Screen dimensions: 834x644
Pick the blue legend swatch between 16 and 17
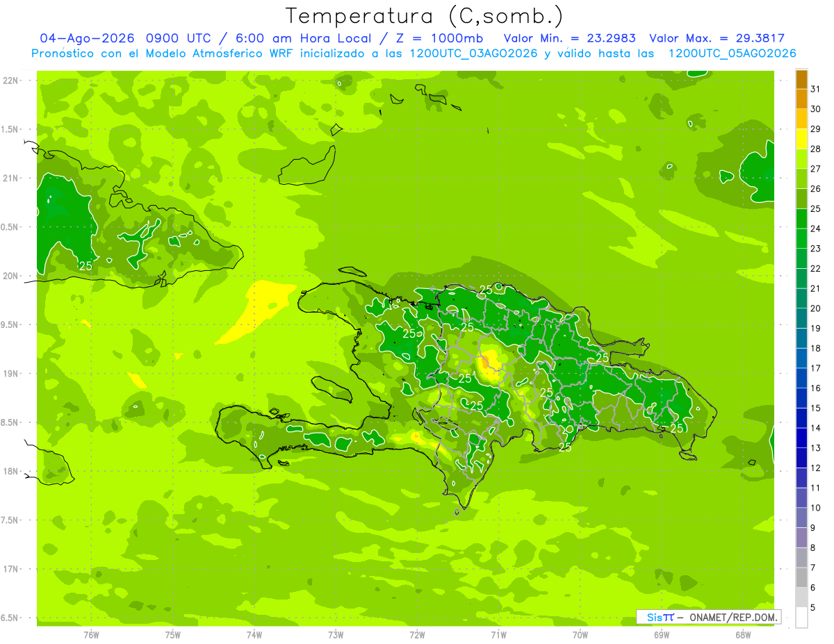pos(801,378)
